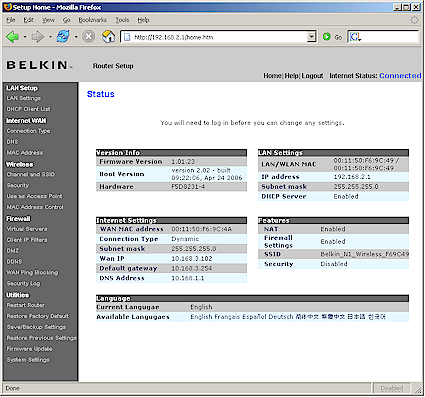Go to the Home page icon
This screenshot has width=425, height=397.
(x=108, y=37)
